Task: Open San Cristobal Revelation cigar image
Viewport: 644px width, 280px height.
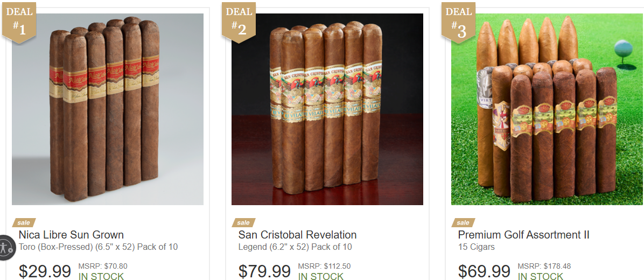Action: (x=327, y=109)
